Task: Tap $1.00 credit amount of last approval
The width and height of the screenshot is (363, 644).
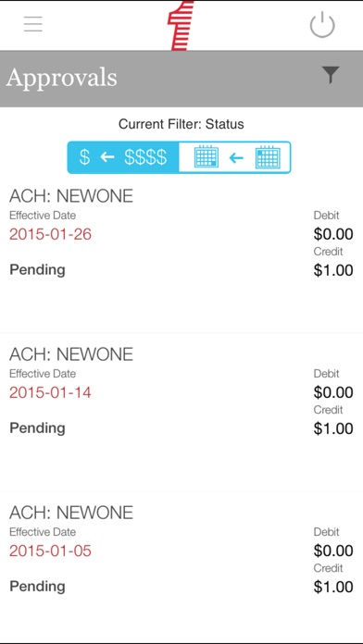Action: (x=333, y=587)
